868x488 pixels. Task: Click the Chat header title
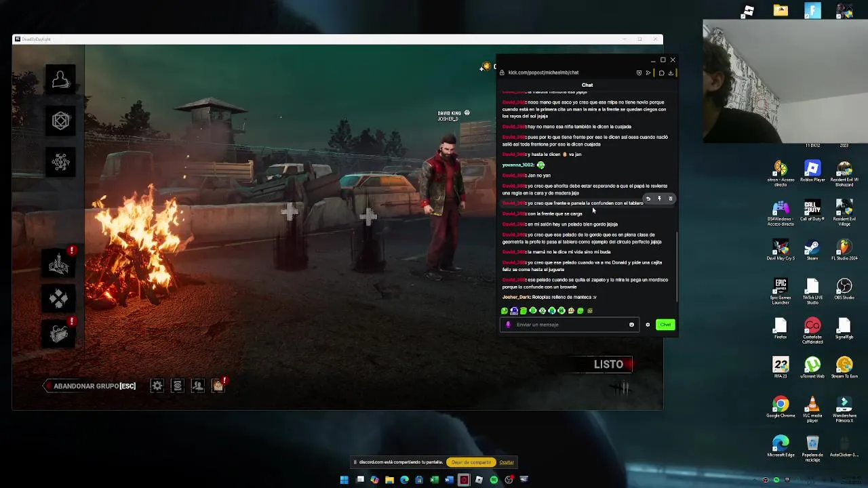coord(587,85)
